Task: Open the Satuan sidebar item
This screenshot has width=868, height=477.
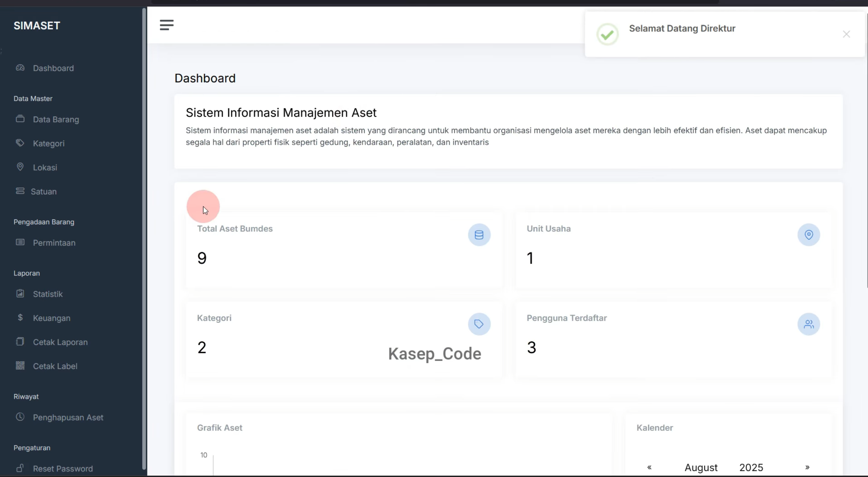Action: tap(43, 191)
